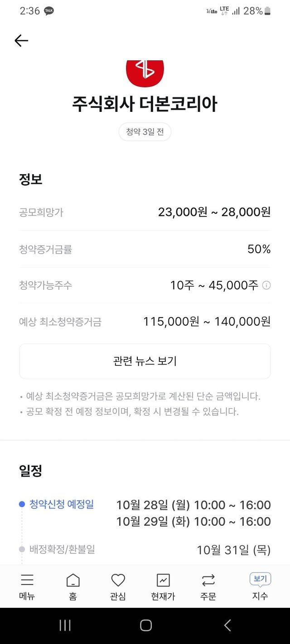Screen dimensions: 290x644
Task: Tap the blue 청약신청 timeline dot
Action: click(x=22, y=504)
